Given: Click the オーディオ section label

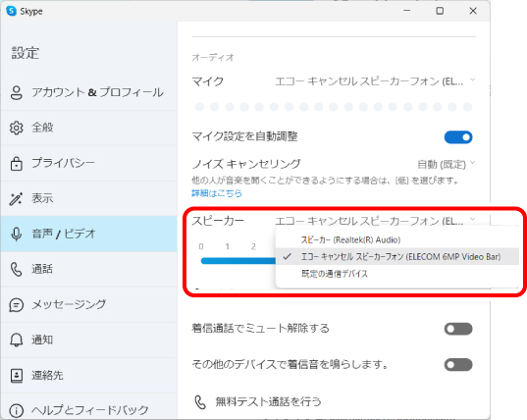Looking at the screenshot, I should click(x=213, y=58).
